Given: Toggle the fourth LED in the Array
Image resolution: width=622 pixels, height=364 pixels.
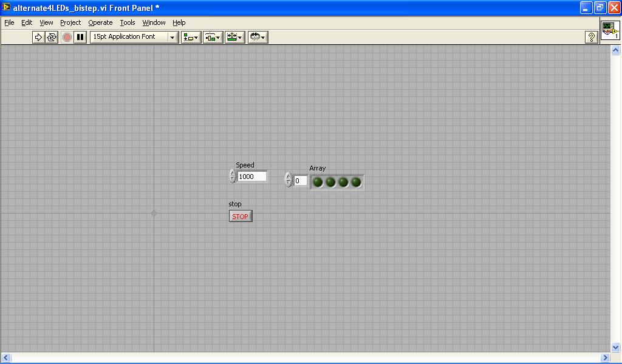Looking at the screenshot, I should tap(356, 182).
